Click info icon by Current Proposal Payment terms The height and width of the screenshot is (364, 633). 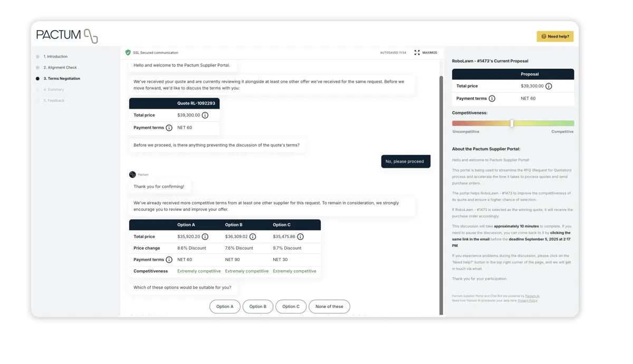point(492,99)
